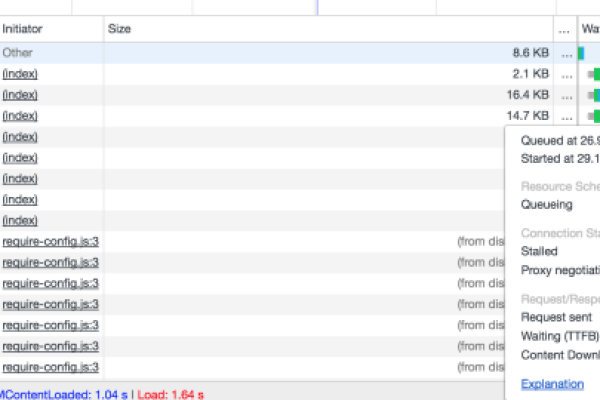
Task: Click the green waterfall bar in the 2.1 KB row
Action: pyautogui.click(x=593, y=74)
